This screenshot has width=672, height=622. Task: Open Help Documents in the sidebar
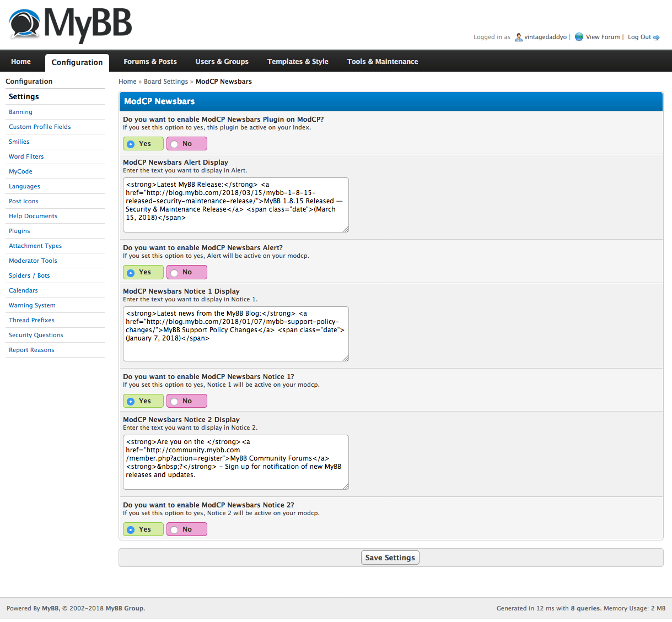(x=33, y=216)
